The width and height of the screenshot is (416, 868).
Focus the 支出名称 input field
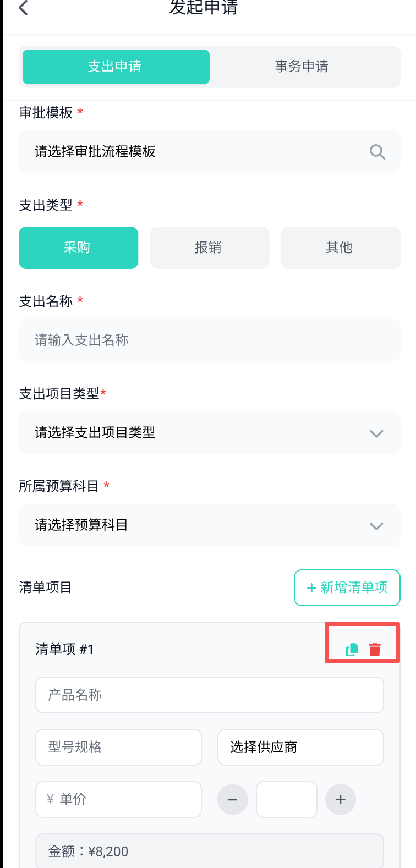pos(209,340)
